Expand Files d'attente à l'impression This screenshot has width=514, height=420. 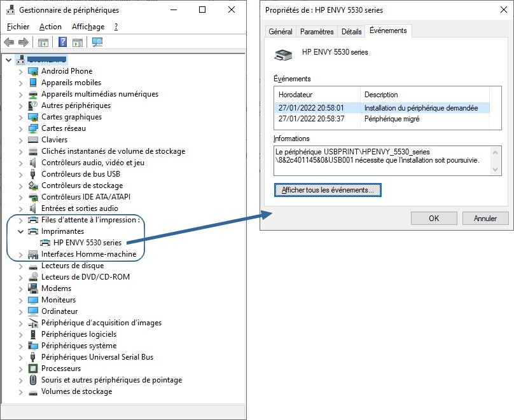[x=20, y=220]
